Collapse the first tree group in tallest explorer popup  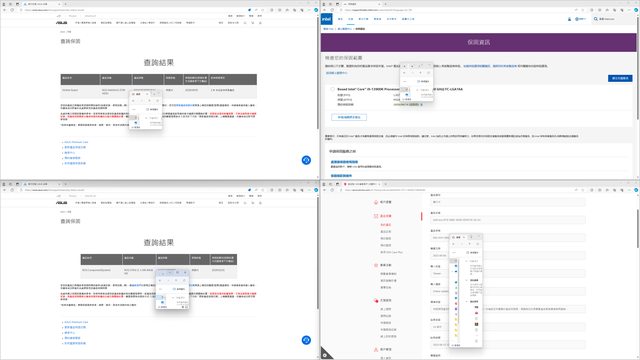pos(467,261)
